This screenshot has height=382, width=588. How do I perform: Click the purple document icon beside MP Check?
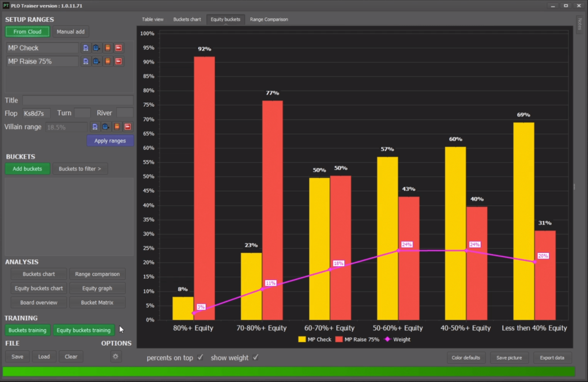85,48
